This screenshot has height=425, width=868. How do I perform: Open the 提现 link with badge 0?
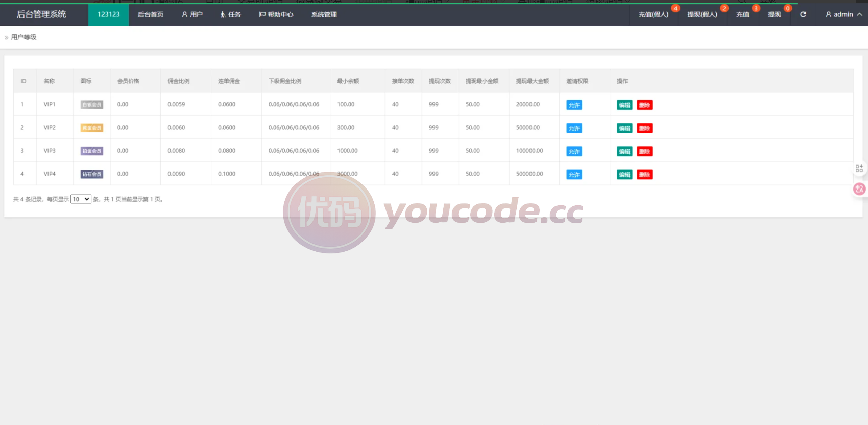pyautogui.click(x=775, y=14)
